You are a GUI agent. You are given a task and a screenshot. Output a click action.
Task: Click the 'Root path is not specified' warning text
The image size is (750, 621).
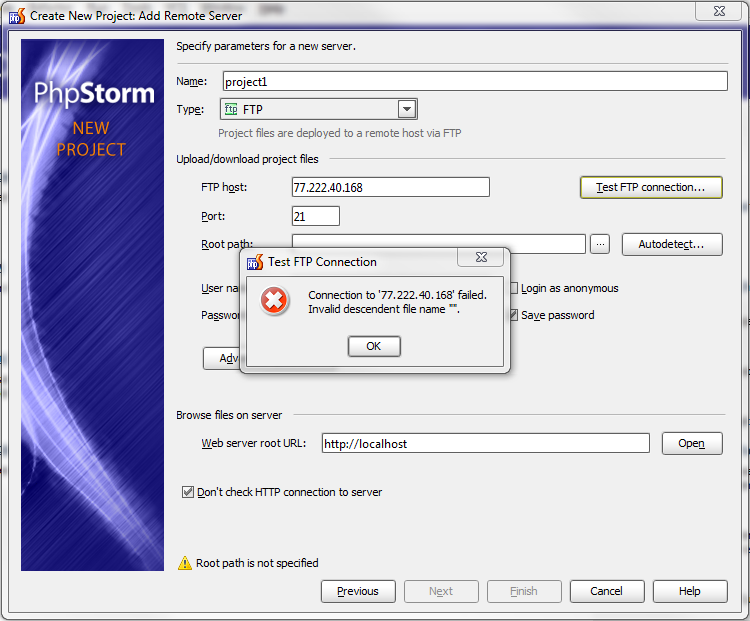(x=257, y=563)
